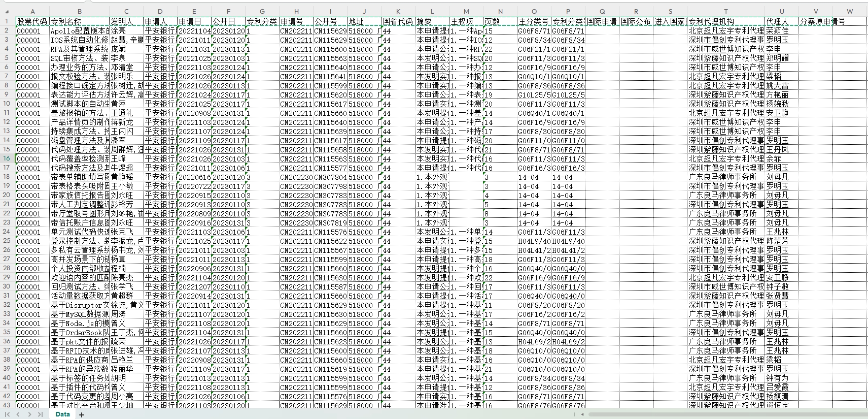Select the 发明人 header cell
This screenshot has width=868, height=419.
pos(126,21)
